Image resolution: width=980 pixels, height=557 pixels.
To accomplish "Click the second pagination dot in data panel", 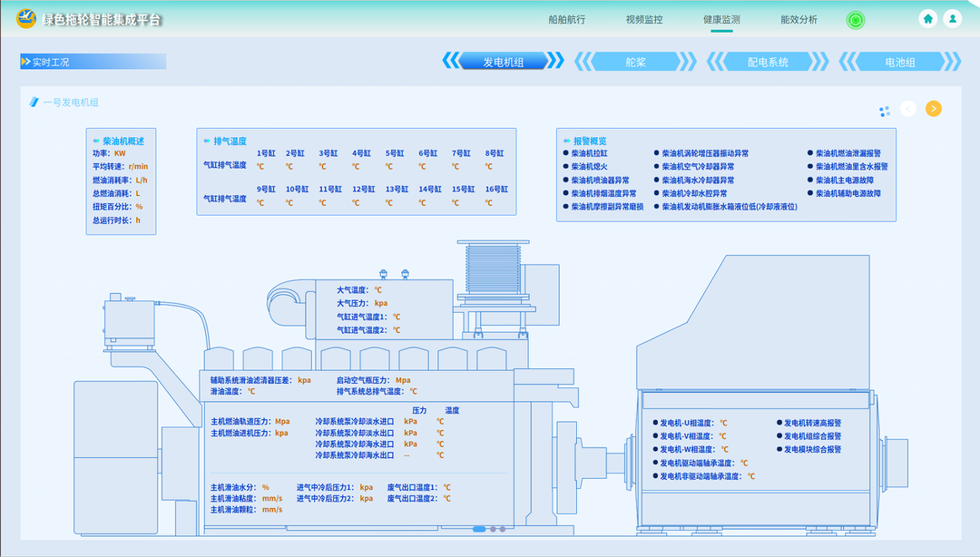I will pyautogui.click(x=493, y=529).
